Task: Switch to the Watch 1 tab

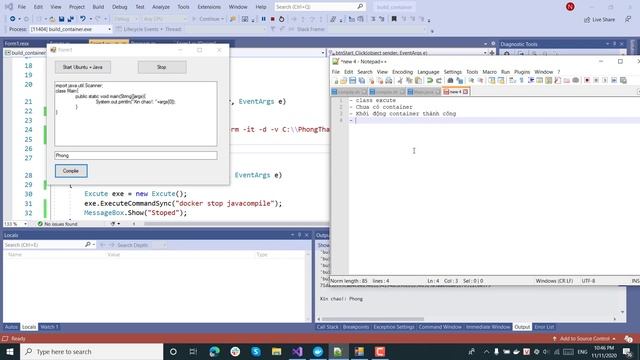Action: [x=49, y=327]
